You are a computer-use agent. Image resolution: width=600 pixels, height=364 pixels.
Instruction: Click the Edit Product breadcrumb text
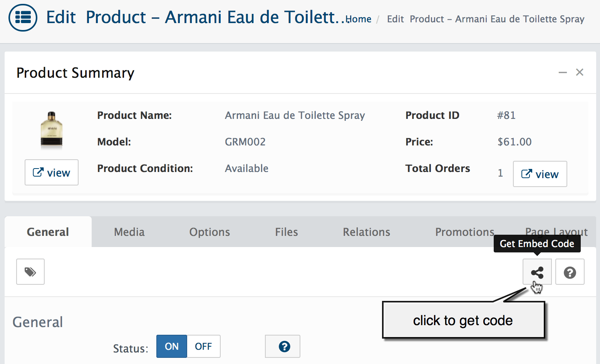tap(486, 19)
